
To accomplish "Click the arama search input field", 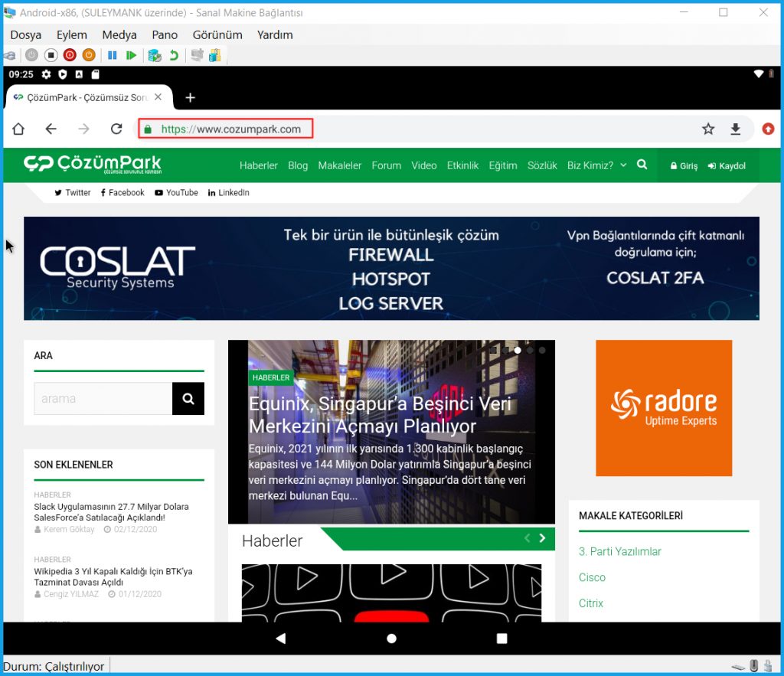I will click(103, 399).
